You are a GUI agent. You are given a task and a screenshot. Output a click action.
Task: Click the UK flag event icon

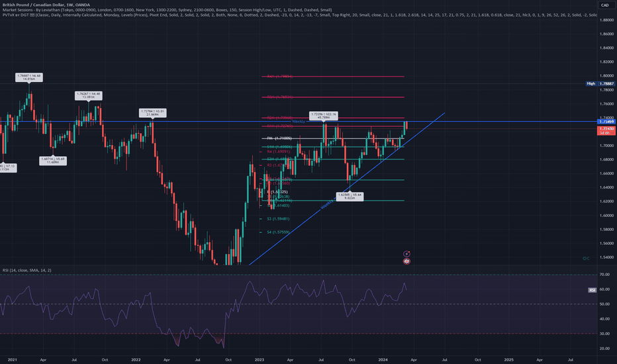(x=406, y=261)
